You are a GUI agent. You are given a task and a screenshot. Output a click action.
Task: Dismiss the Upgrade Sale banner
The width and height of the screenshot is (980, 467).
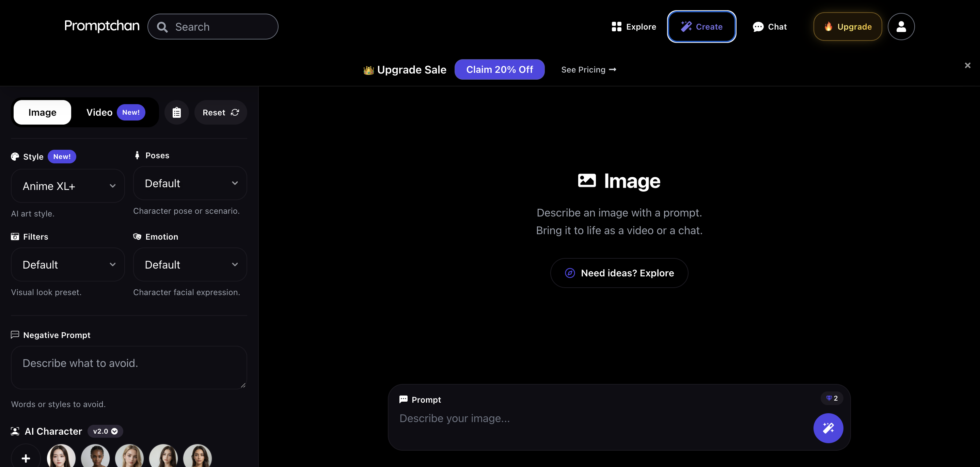point(967,65)
